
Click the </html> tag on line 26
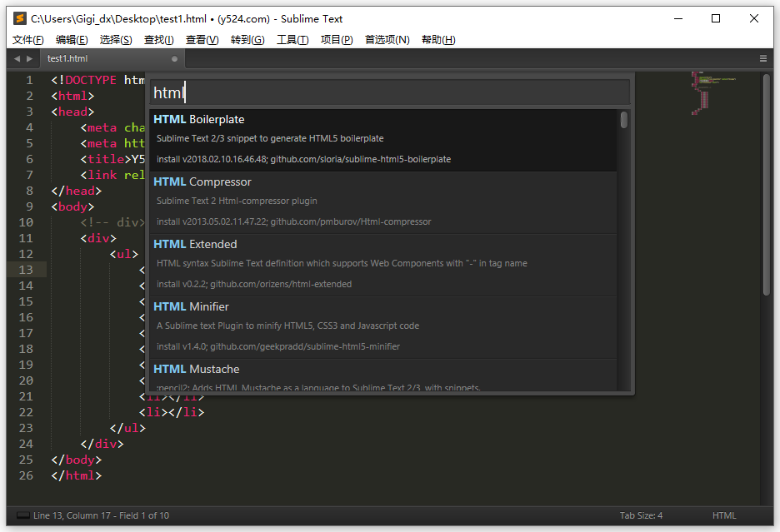76,475
